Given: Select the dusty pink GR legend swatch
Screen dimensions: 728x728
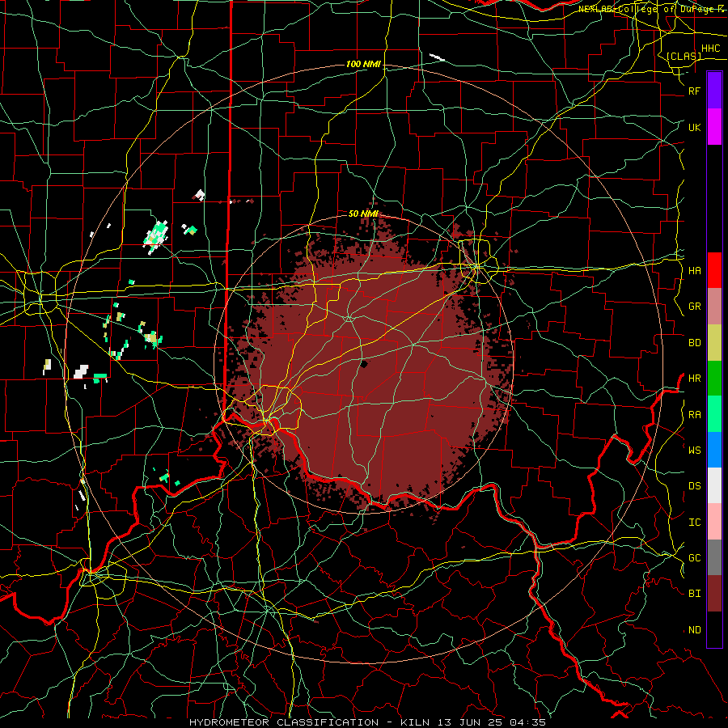Looking at the screenshot, I should point(714,307).
